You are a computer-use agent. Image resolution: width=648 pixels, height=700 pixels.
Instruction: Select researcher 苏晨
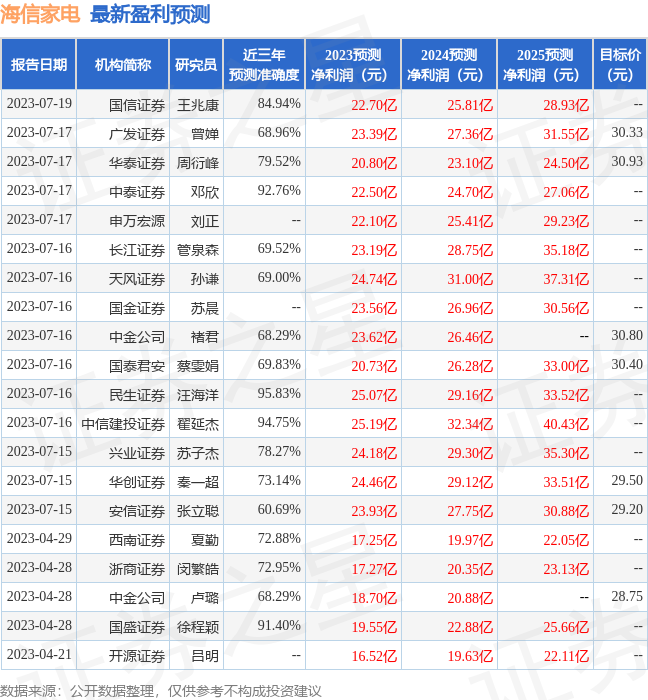(205, 308)
